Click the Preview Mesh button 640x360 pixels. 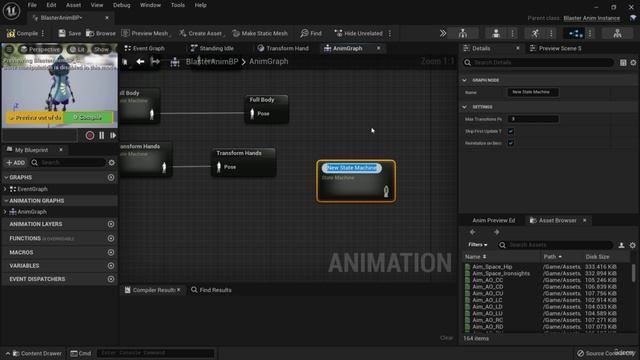145,33
